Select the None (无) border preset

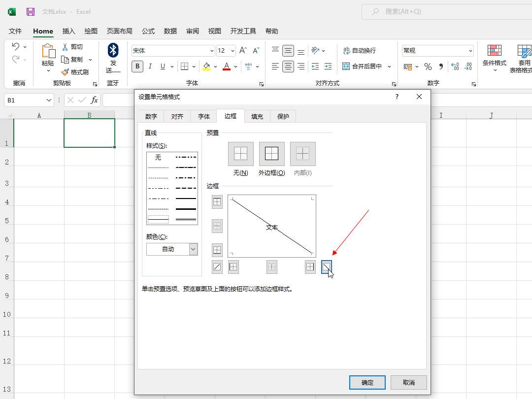pos(240,154)
